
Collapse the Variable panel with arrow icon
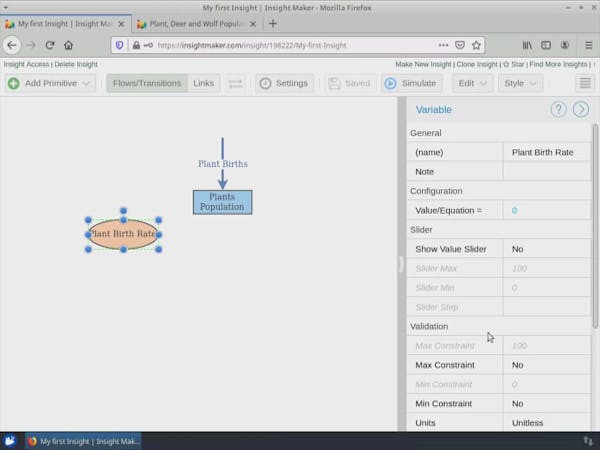580,110
